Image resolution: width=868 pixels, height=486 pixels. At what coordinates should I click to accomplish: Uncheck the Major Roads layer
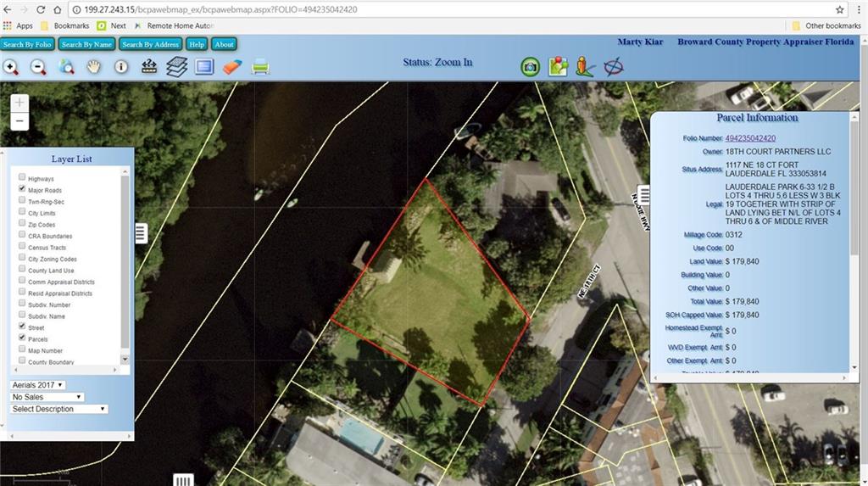22,190
